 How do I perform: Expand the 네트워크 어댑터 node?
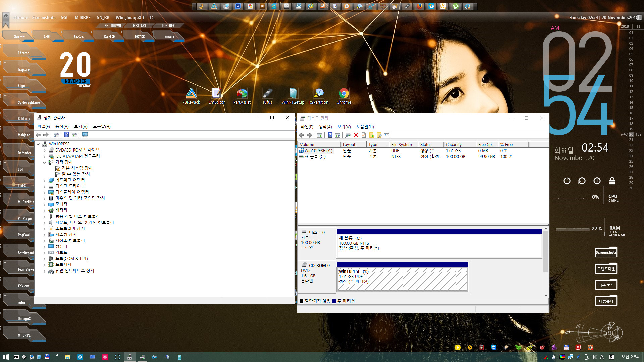point(44,180)
